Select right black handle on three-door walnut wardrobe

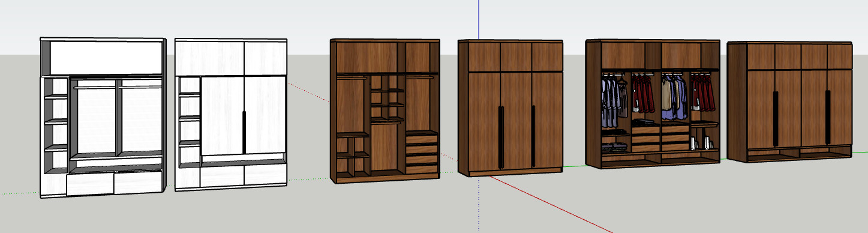coord(533,136)
